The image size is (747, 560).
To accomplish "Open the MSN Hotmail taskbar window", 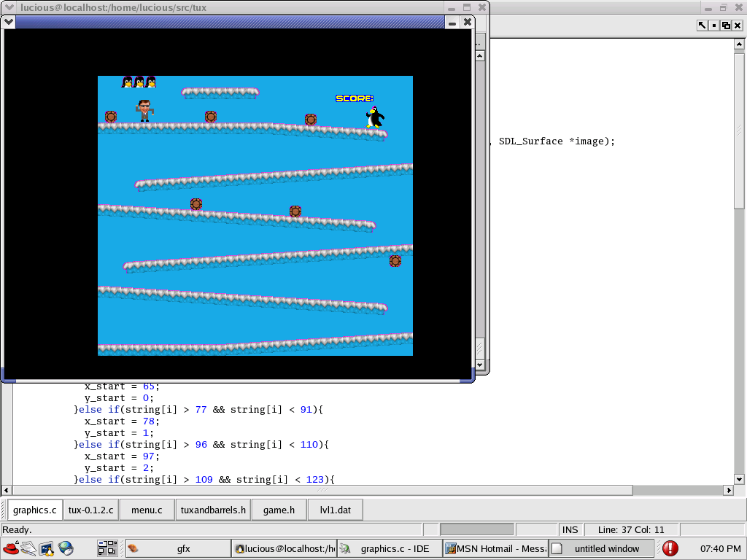I will (x=495, y=548).
